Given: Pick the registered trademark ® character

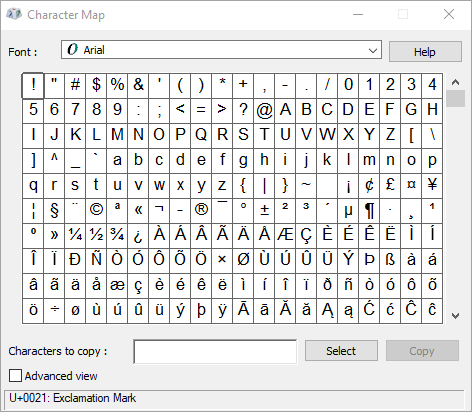Looking at the screenshot, I should click(201, 211).
